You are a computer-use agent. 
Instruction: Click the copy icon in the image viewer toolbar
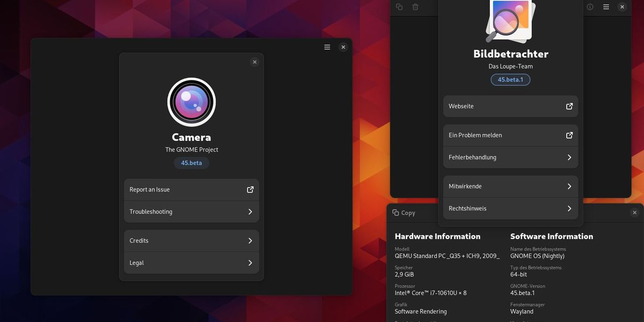399,7
